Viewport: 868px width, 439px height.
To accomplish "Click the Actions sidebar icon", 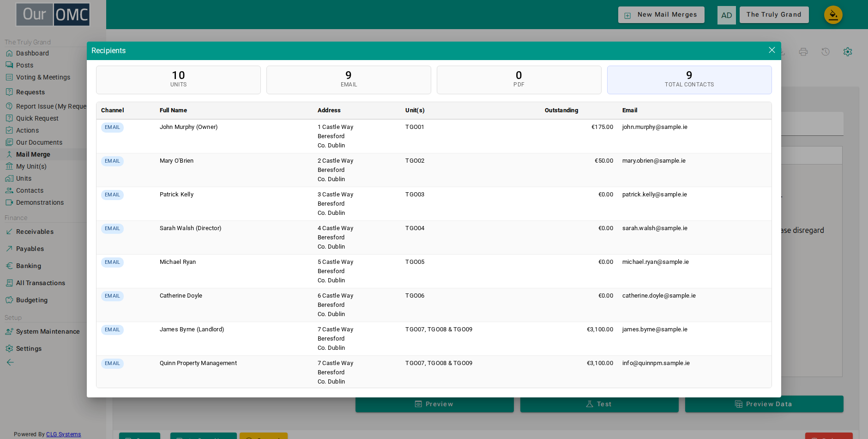I will tap(9, 130).
